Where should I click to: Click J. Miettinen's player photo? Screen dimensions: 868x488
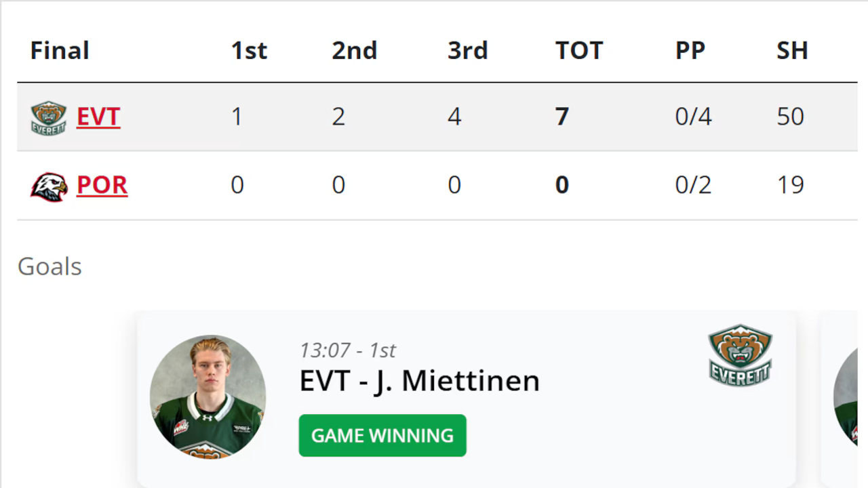[x=208, y=397]
